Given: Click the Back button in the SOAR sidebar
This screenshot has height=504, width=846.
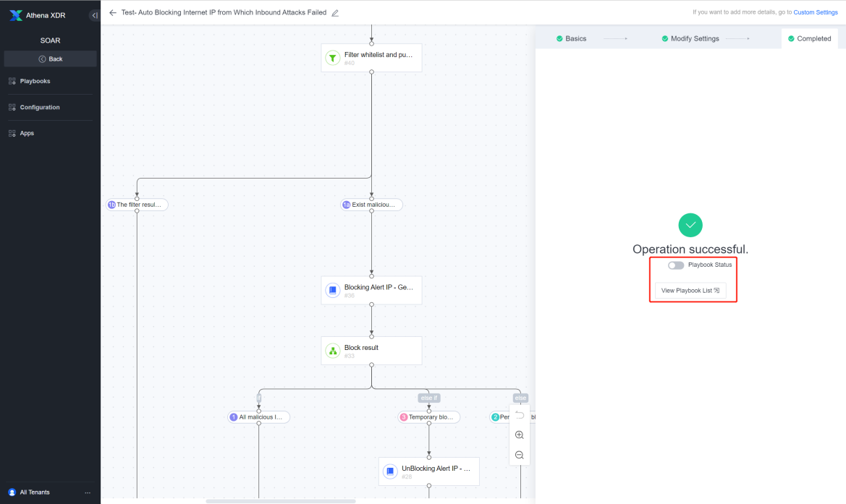Looking at the screenshot, I should click(50, 59).
